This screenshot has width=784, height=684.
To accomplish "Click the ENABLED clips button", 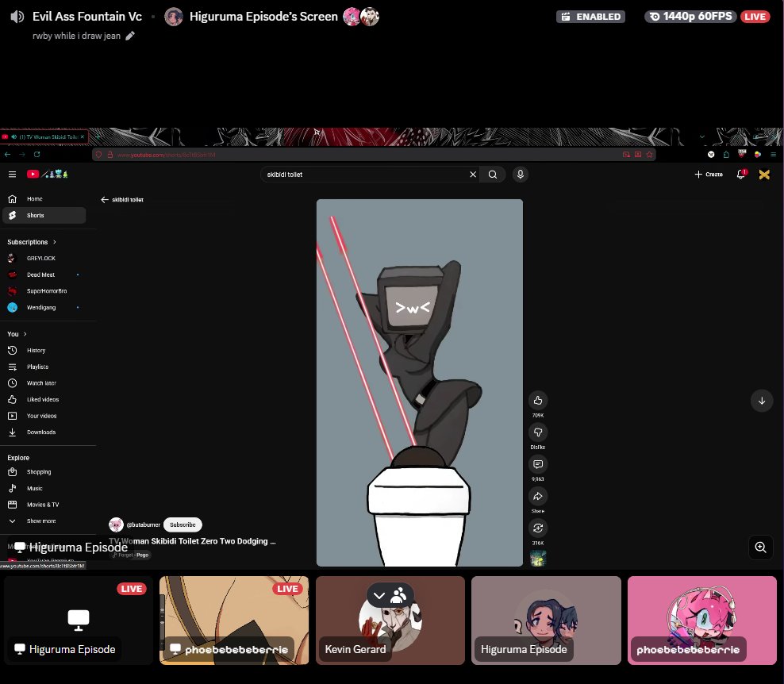I will tap(590, 17).
